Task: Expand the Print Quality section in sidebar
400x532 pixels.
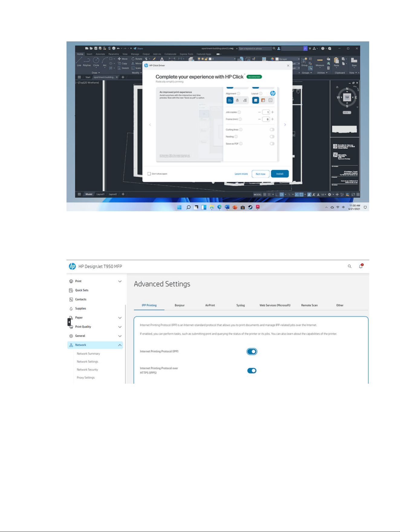Action: point(120,327)
